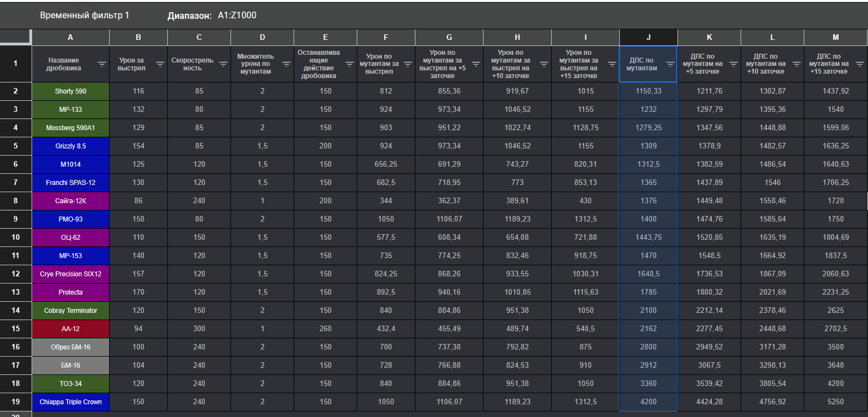The width and height of the screenshot is (868, 417).
Task: Select the Cobray Terminator cell
Action: coord(70,310)
